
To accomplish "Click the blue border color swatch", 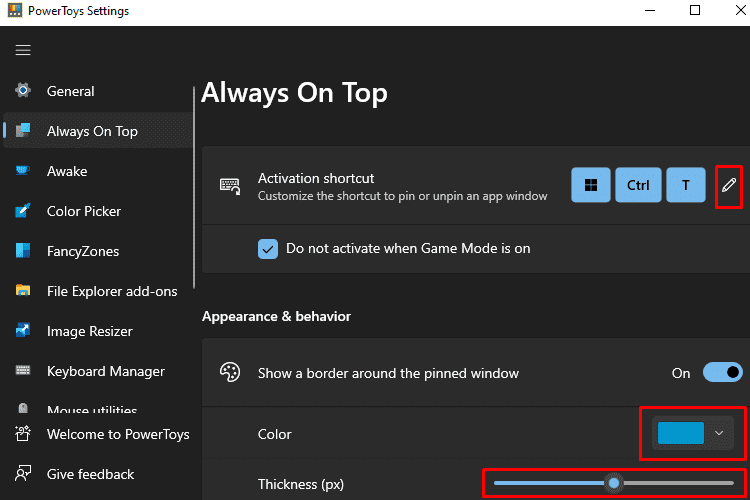I will (x=681, y=433).
